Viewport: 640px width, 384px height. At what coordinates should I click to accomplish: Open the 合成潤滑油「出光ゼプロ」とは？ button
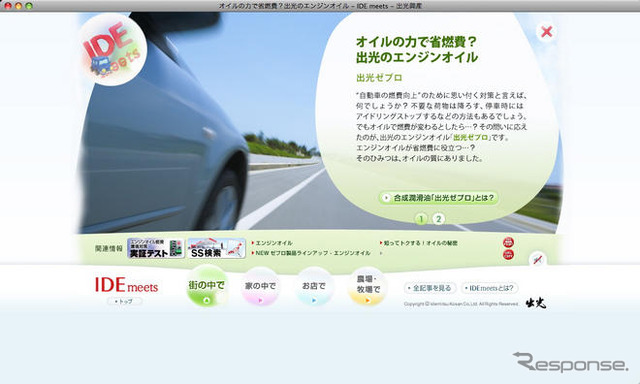coord(438,198)
